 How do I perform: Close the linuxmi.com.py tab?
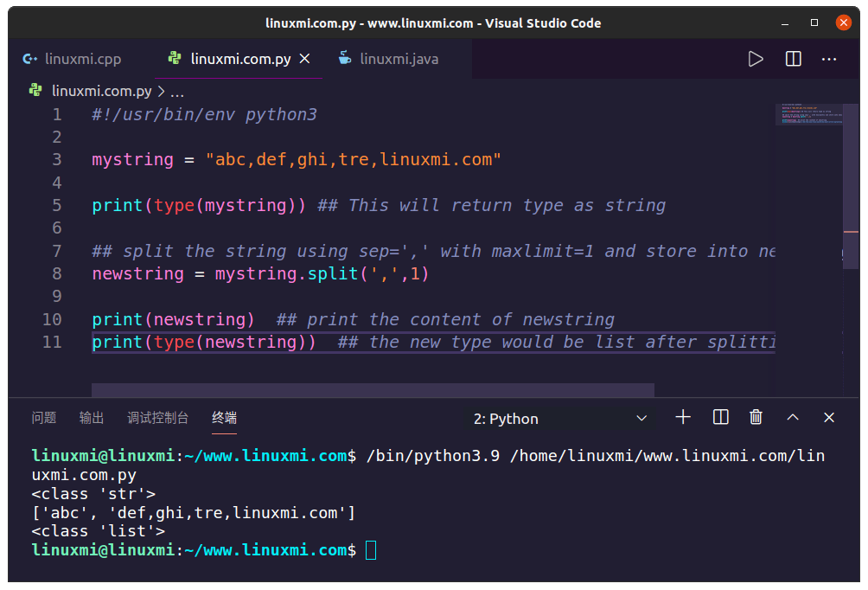click(x=304, y=59)
